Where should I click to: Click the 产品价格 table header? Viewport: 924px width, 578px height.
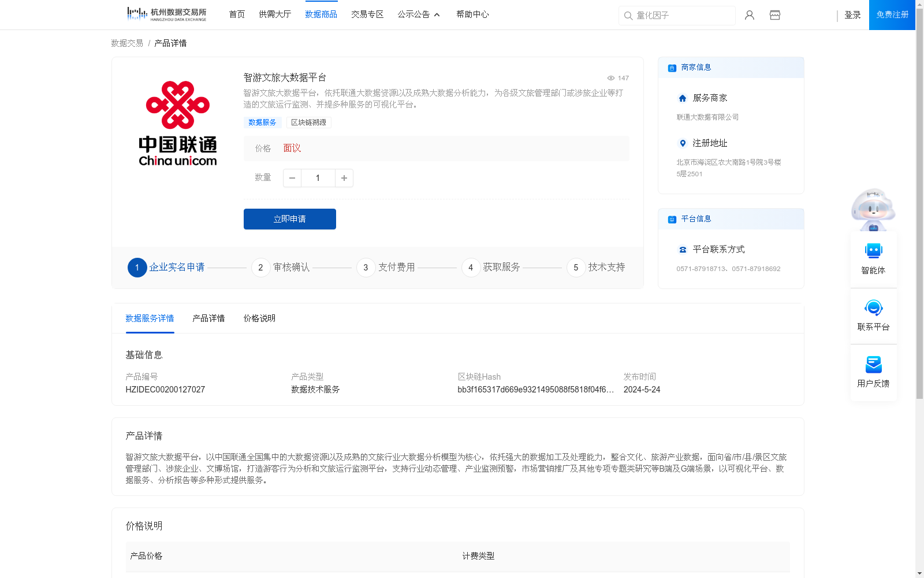[146, 556]
